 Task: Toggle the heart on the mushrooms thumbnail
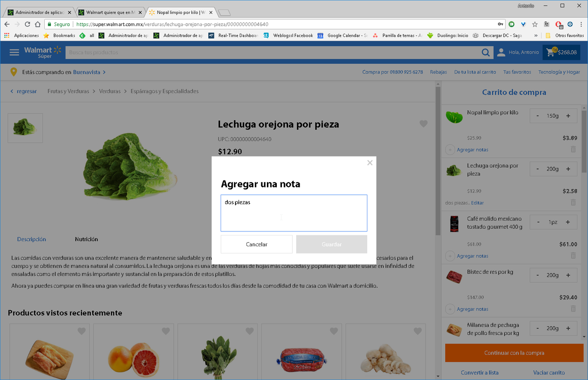coord(418,331)
